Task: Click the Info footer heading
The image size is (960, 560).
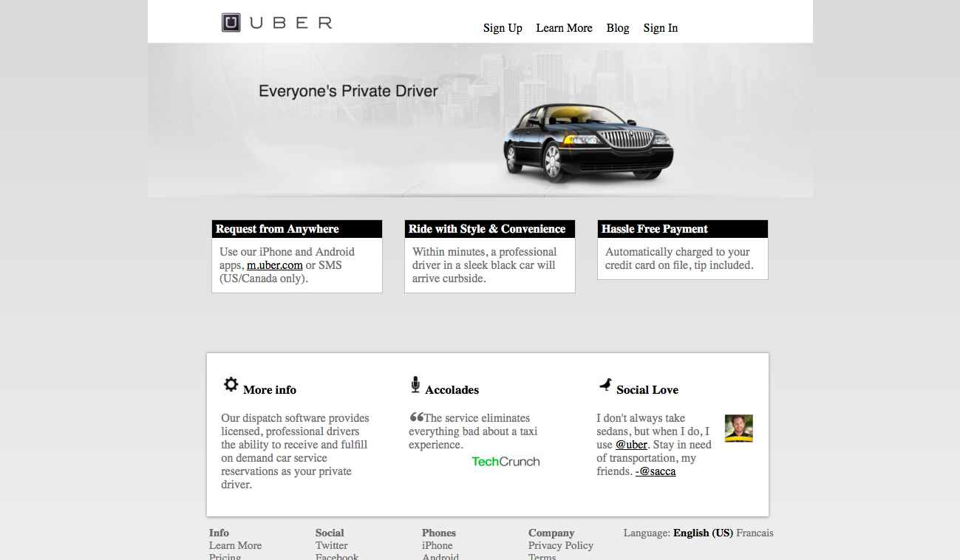Action: (x=219, y=533)
